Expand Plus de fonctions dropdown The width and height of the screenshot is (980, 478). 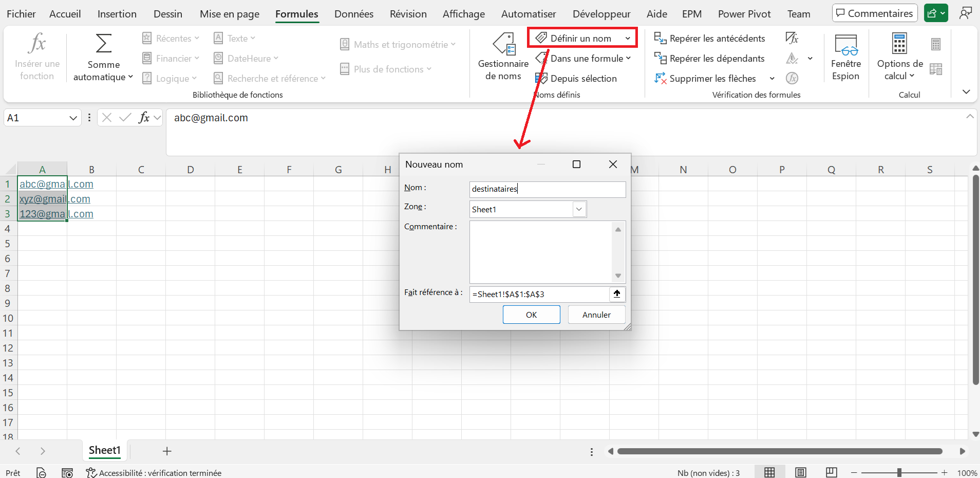429,69
